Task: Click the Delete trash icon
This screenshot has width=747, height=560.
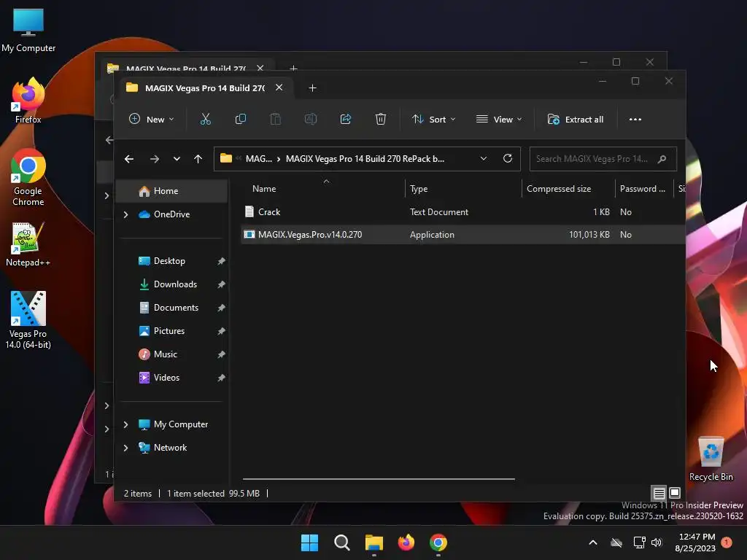Action: (x=380, y=119)
